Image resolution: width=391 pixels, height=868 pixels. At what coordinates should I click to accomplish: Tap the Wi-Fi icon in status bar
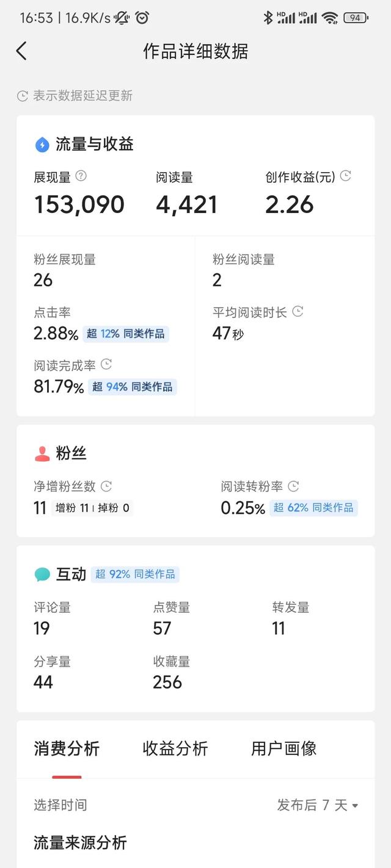pos(331,18)
